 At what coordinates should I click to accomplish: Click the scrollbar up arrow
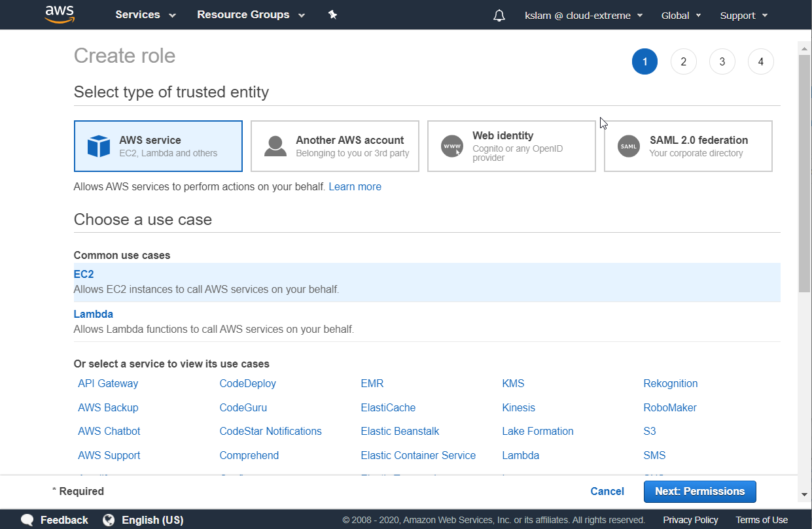tap(804, 47)
